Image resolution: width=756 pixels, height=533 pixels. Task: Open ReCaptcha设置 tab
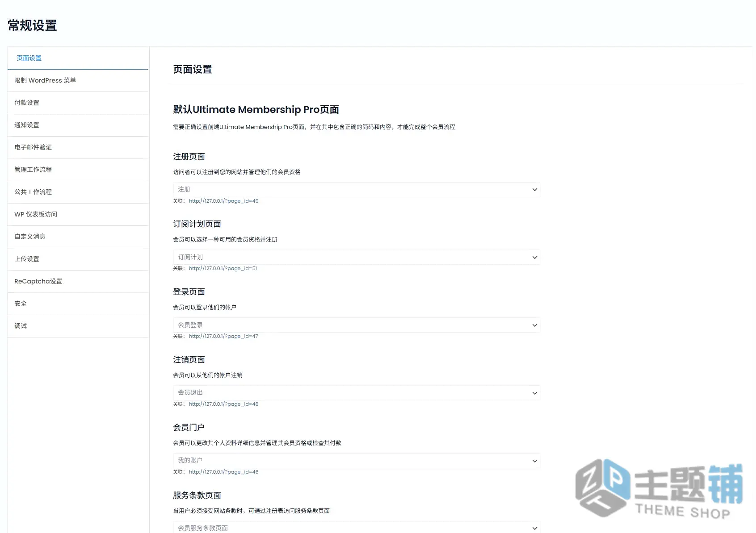[78, 281]
